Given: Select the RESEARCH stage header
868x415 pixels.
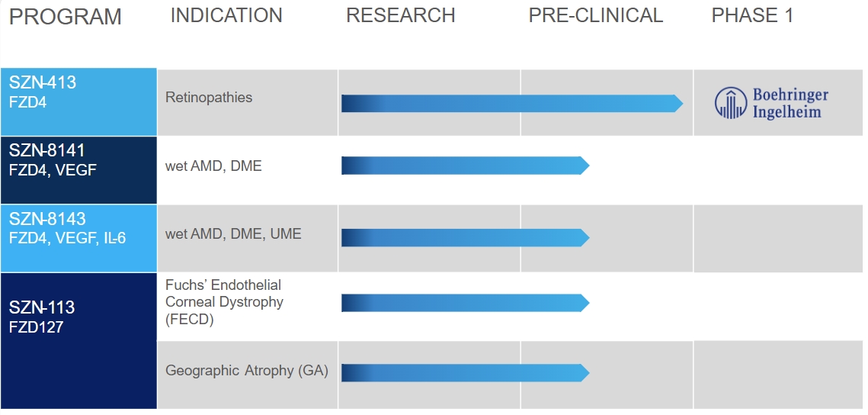Looking at the screenshot, I should [401, 15].
